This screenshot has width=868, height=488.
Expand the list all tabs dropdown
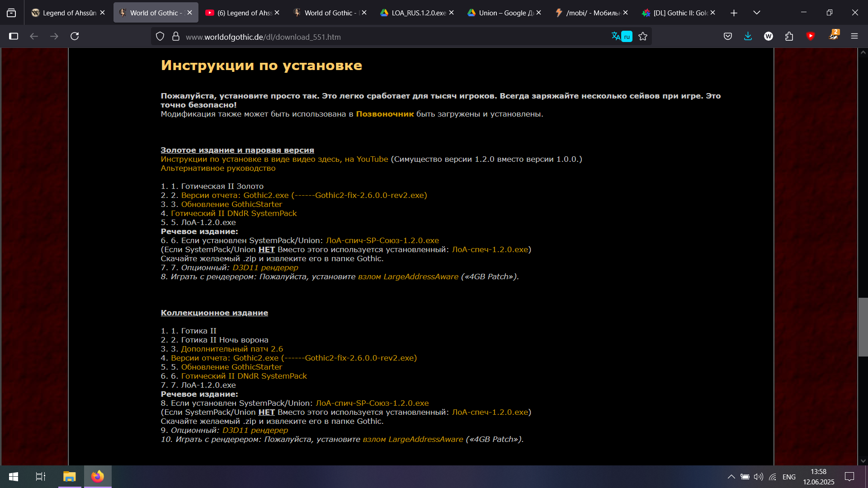pyautogui.click(x=757, y=13)
